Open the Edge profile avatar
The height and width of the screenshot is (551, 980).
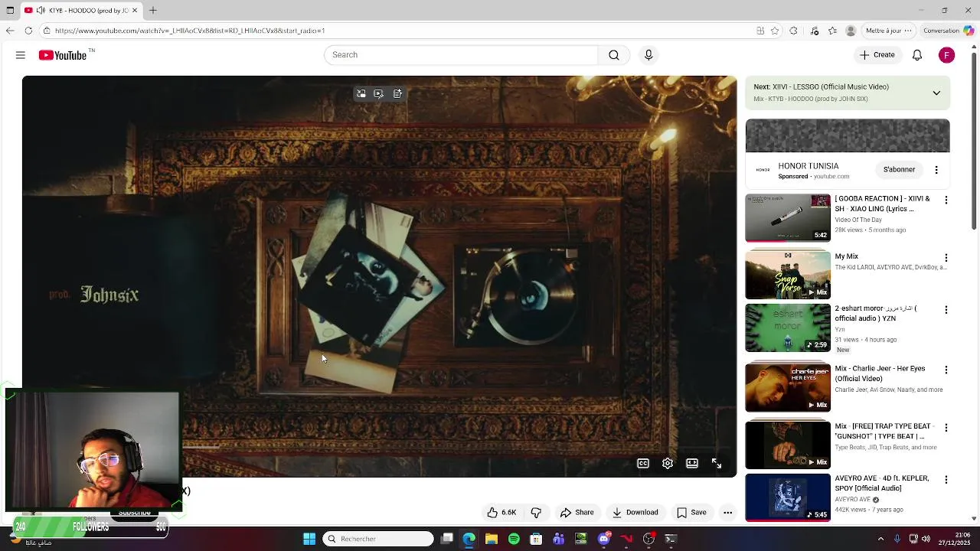(x=851, y=31)
